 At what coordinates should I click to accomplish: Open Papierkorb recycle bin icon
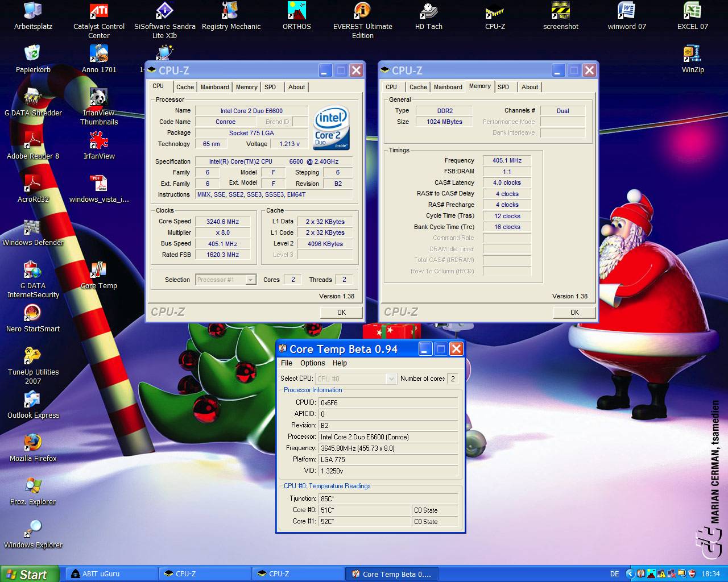click(x=33, y=60)
